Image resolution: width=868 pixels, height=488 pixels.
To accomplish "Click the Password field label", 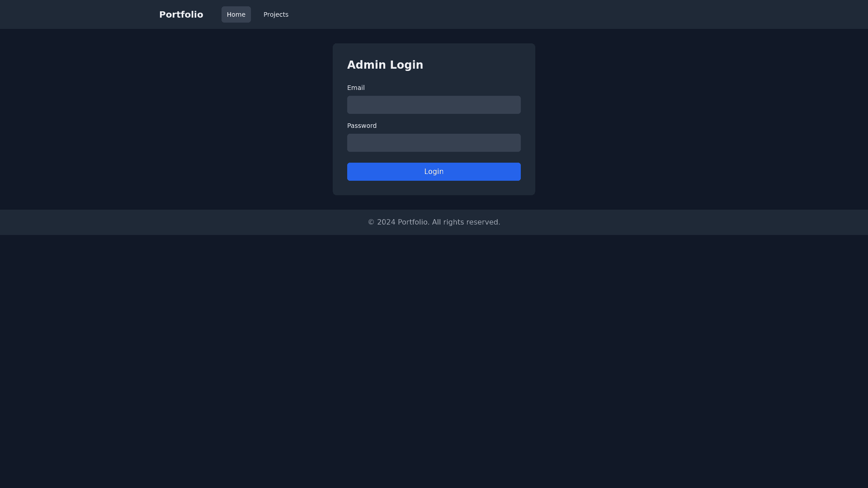I will [x=362, y=126].
